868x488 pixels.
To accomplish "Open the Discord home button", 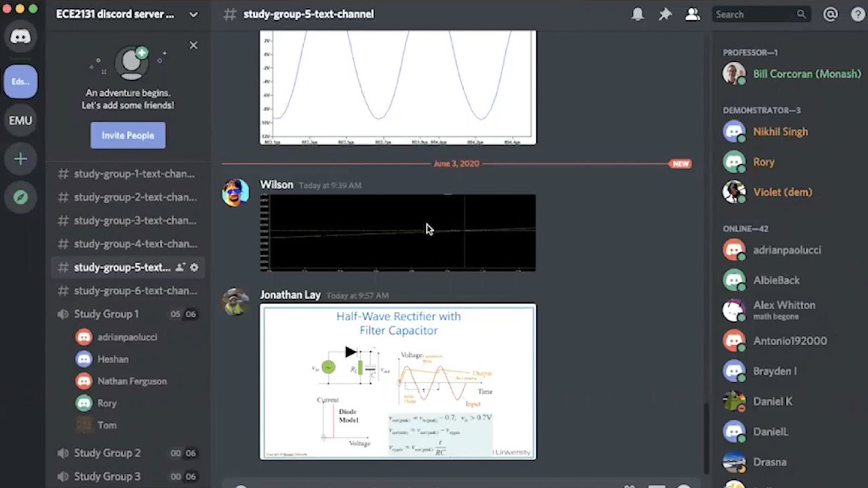I will pos(20,37).
